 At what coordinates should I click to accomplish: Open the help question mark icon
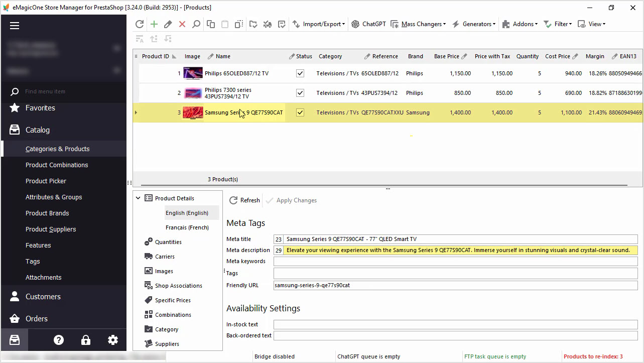coord(59,340)
